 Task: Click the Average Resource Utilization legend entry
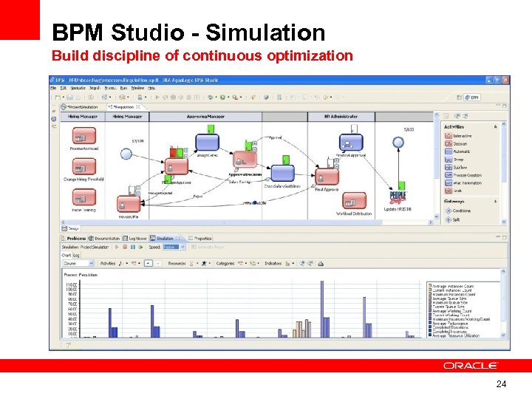pos(454,335)
